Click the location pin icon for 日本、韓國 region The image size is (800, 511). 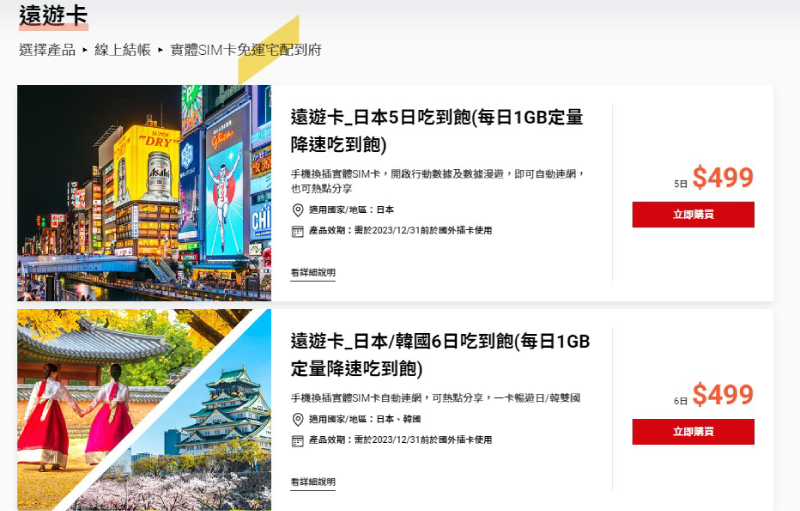pyautogui.click(x=297, y=420)
